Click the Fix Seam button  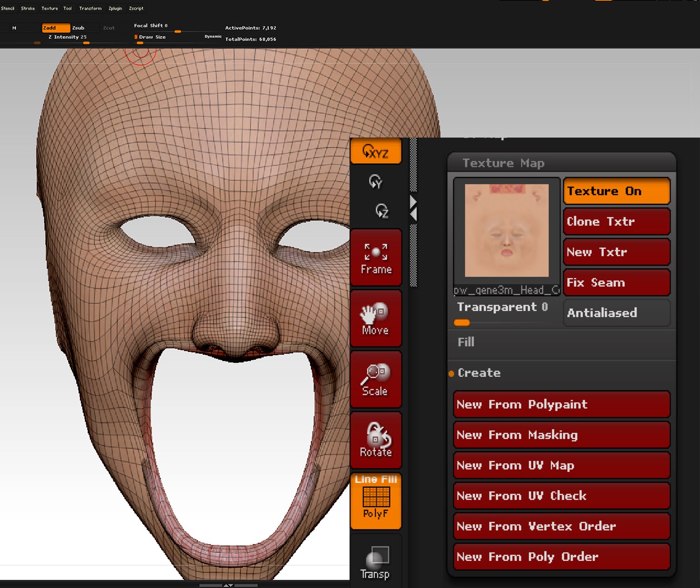point(616,283)
